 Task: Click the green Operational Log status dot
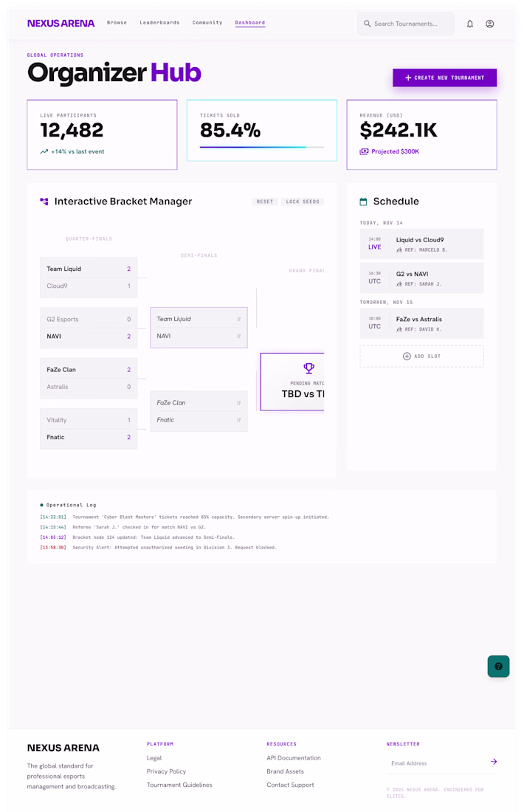click(x=42, y=505)
